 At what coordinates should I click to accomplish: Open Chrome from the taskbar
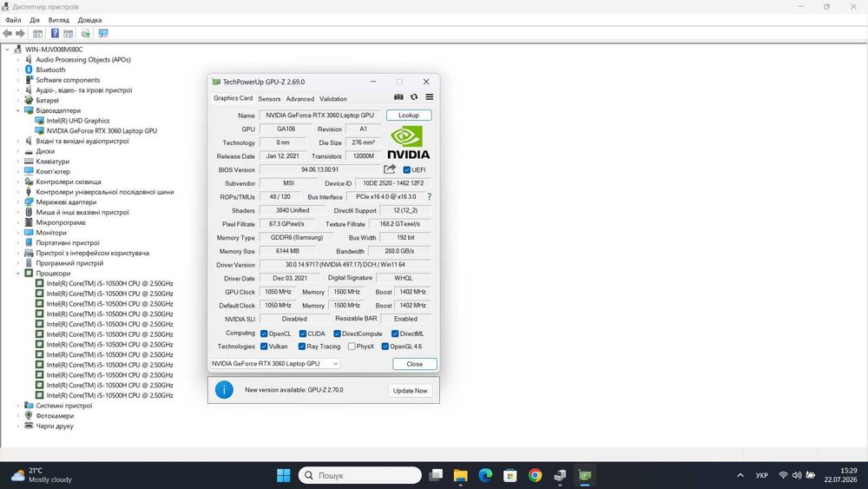click(535, 475)
